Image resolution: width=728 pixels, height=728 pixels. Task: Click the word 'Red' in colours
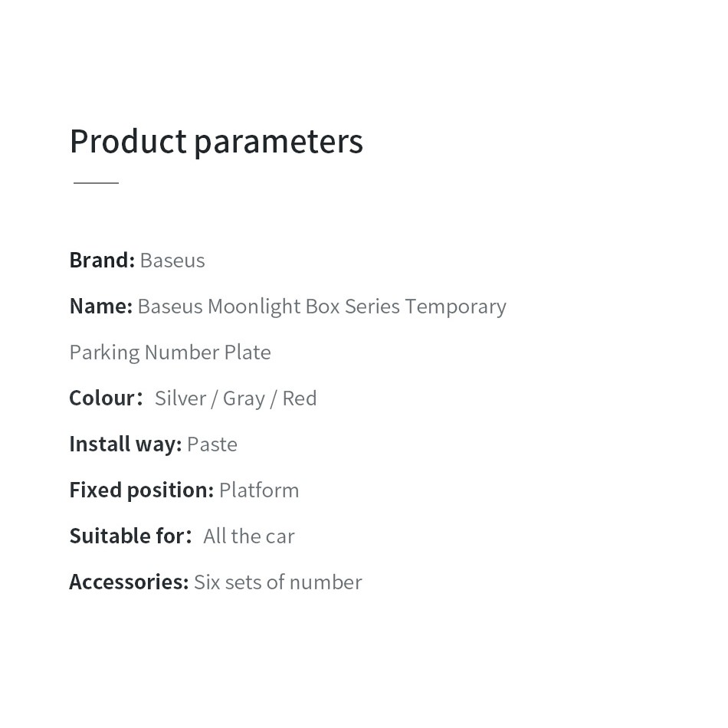point(299,398)
